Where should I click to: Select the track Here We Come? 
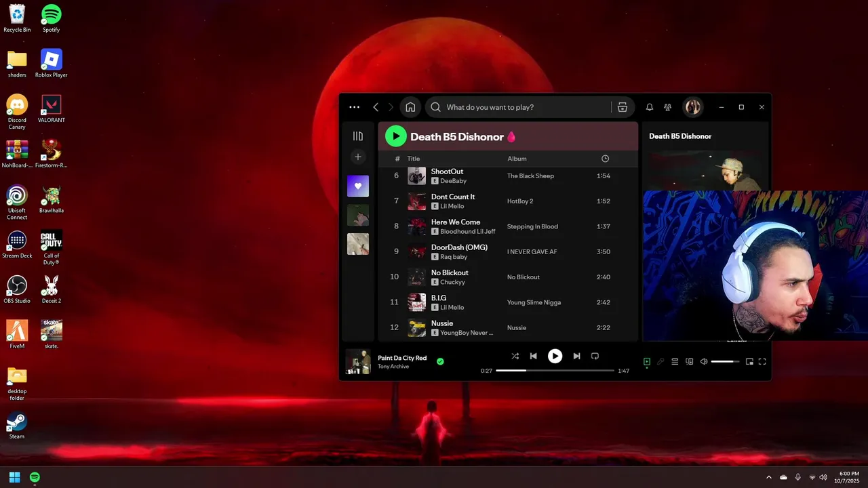coord(456,222)
